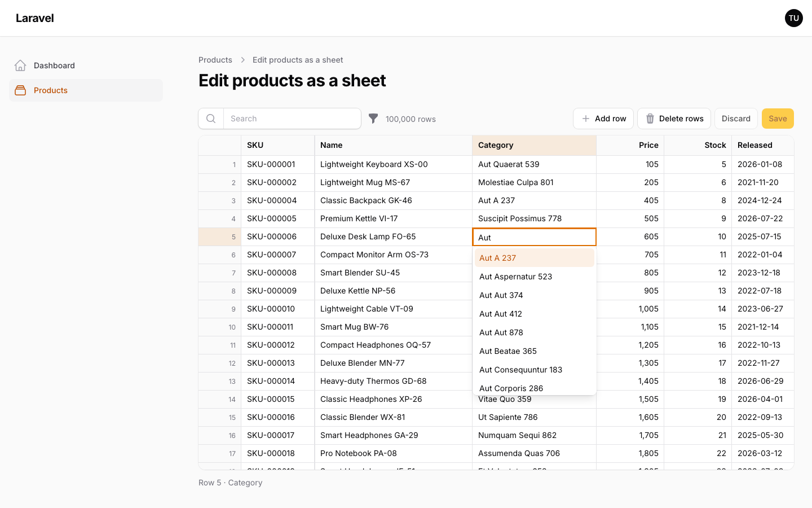Choose 'Aut Beatae 365' suggestion
The image size is (812, 508).
pyautogui.click(x=535, y=351)
